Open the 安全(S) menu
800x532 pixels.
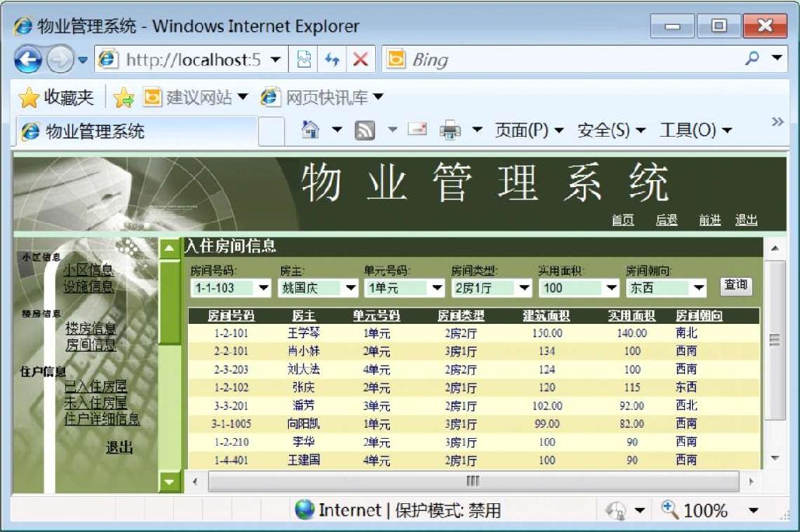(x=611, y=130)
